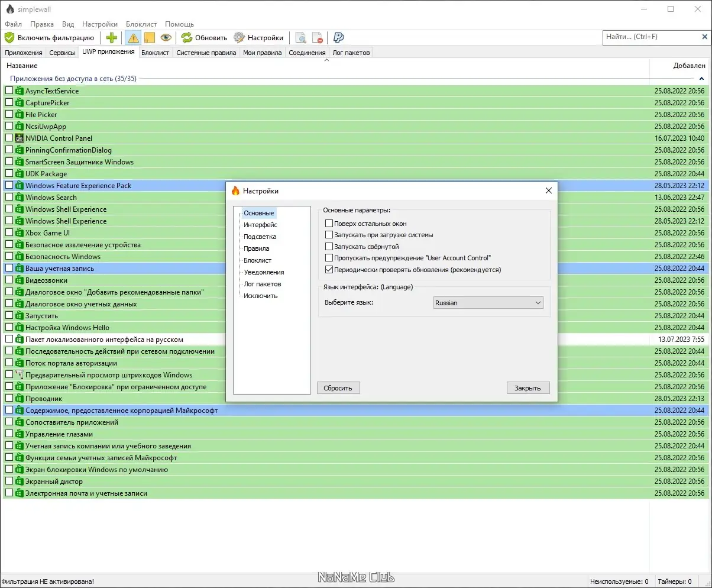Click the green icon beside Сопоставитель приложений
Viewport: 712px width, 588px height.
(x=19, y=422)
